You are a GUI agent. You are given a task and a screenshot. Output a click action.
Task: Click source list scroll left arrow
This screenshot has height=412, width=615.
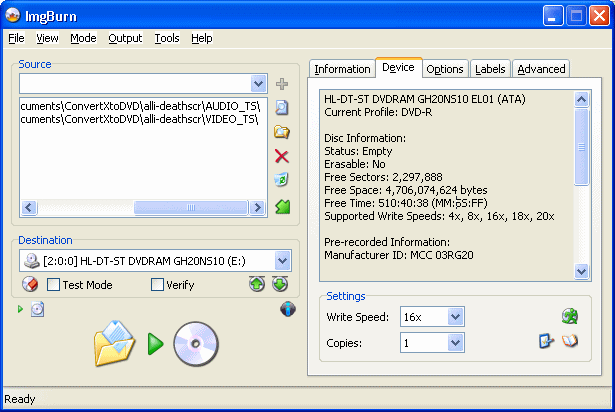(x=29, y=207)
